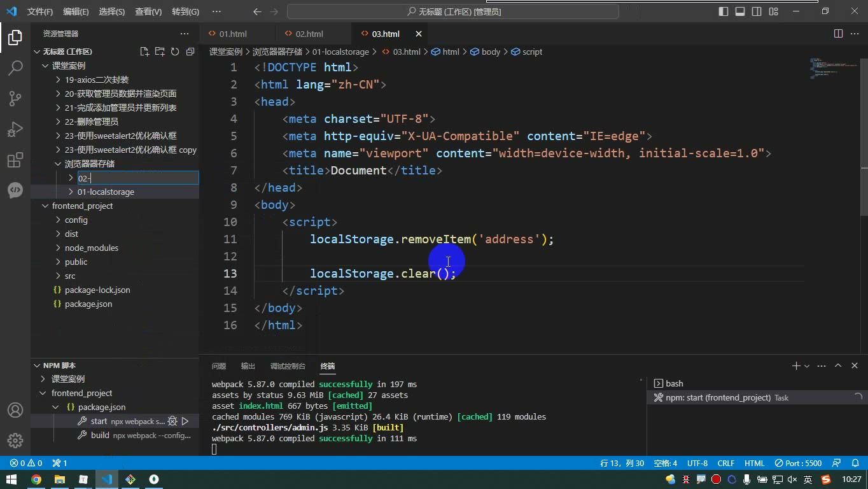Click Port : 5500 in status bar

pyautogui.click(x=799, y=463)
